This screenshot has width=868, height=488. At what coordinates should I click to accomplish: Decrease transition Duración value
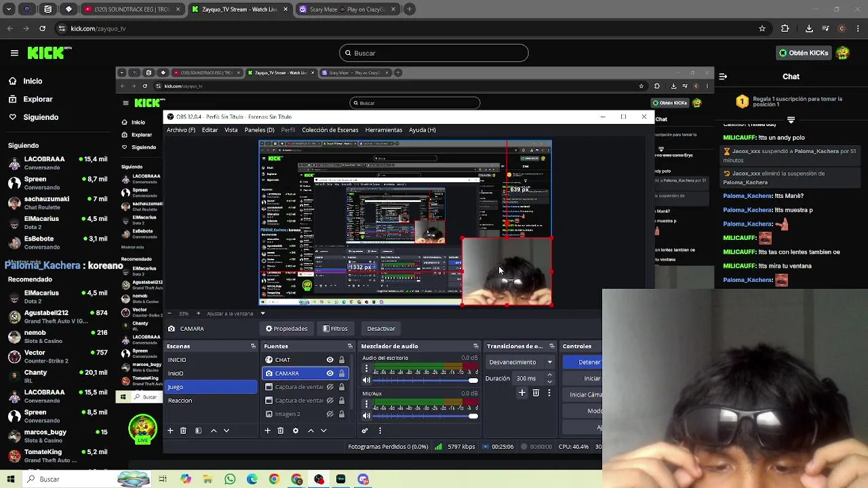tap(549, 382)
